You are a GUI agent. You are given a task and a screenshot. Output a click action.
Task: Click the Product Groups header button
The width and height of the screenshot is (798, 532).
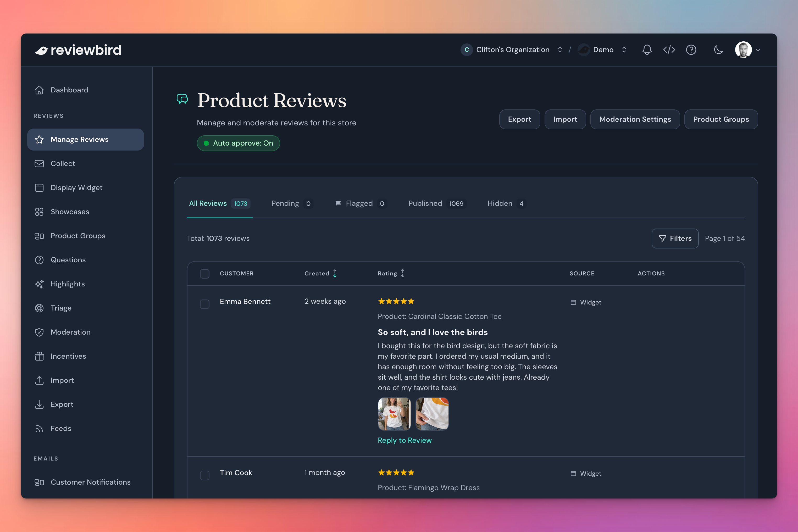tap(721, 119)
